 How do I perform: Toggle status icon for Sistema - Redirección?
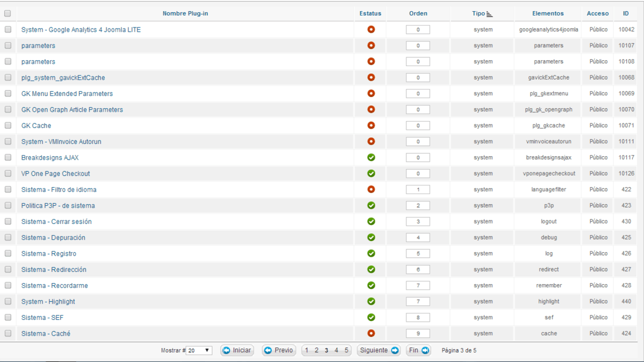pos(371,270)
